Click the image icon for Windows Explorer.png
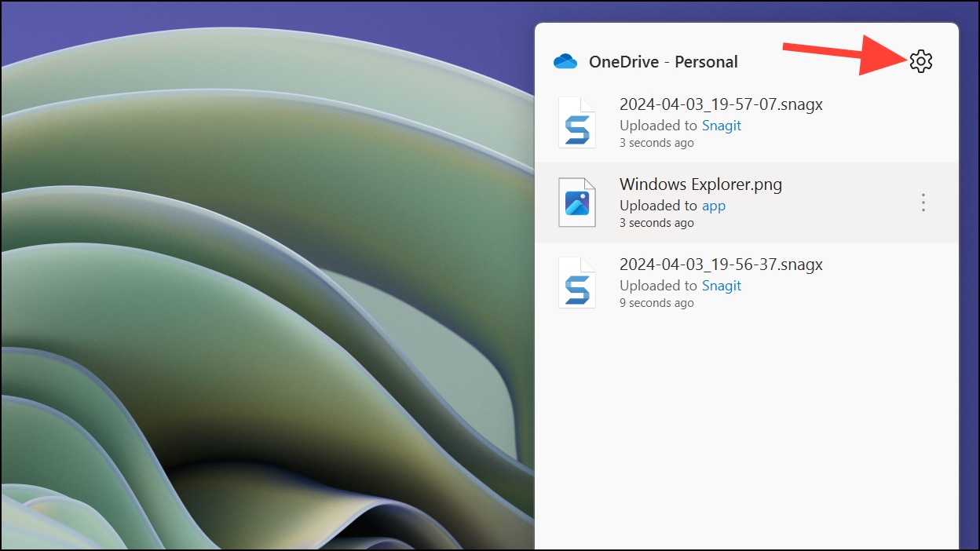Viewport: 980px width, 551px height. click(577, 203)
